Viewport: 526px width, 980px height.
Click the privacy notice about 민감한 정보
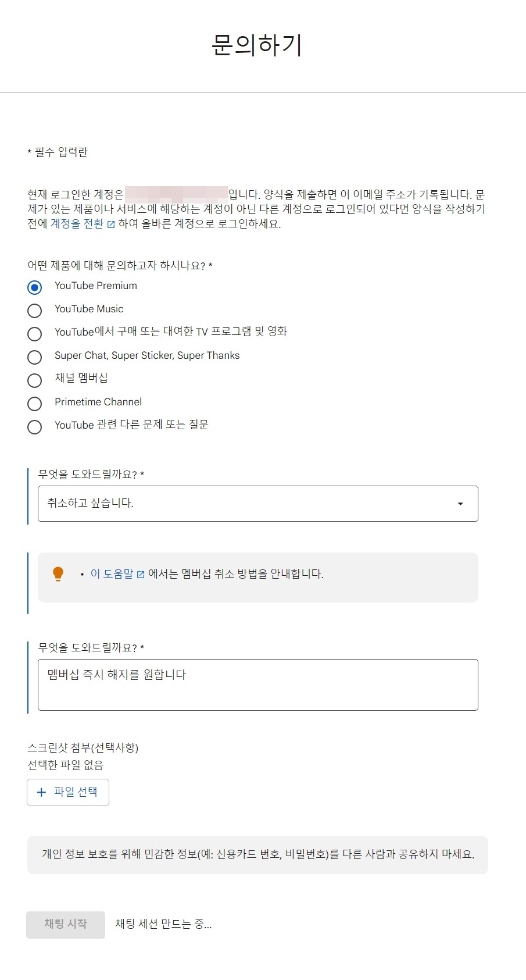click(257, 855)
